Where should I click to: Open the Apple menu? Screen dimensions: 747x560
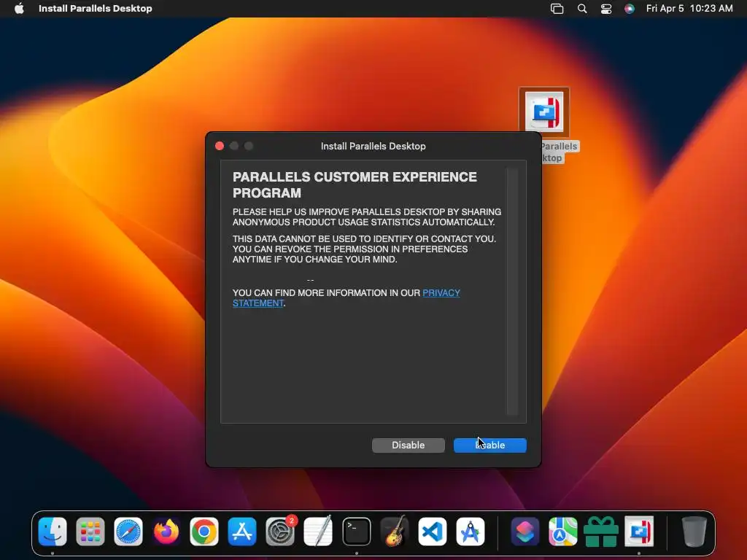coord(19,9)
